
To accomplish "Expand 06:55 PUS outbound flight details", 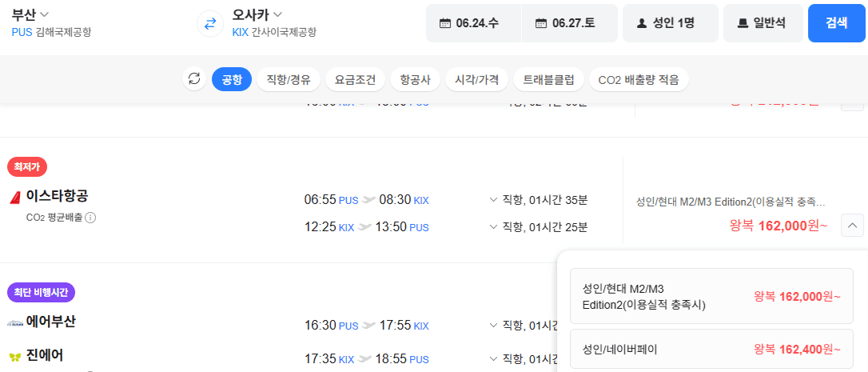I will 494,199.
